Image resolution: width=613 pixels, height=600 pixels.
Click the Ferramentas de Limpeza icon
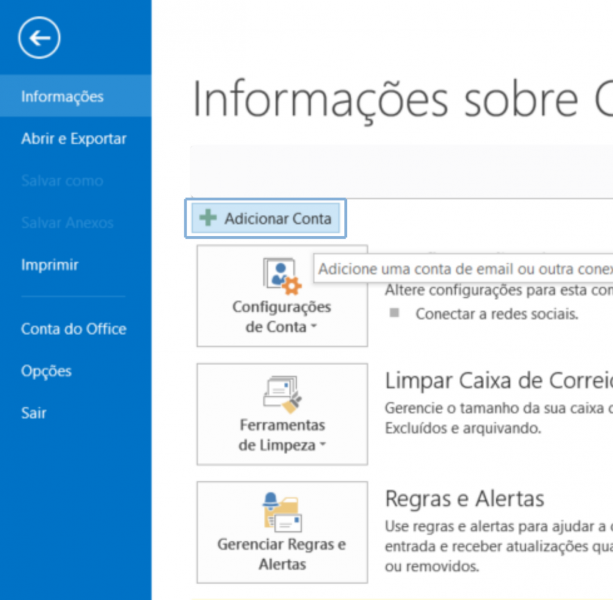click(x=282, y=394)
